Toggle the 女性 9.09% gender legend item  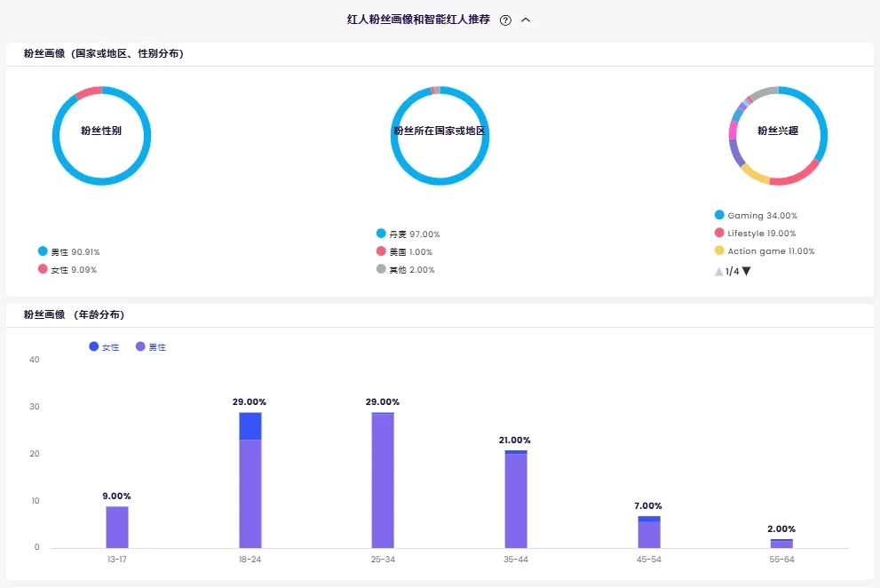67,269
